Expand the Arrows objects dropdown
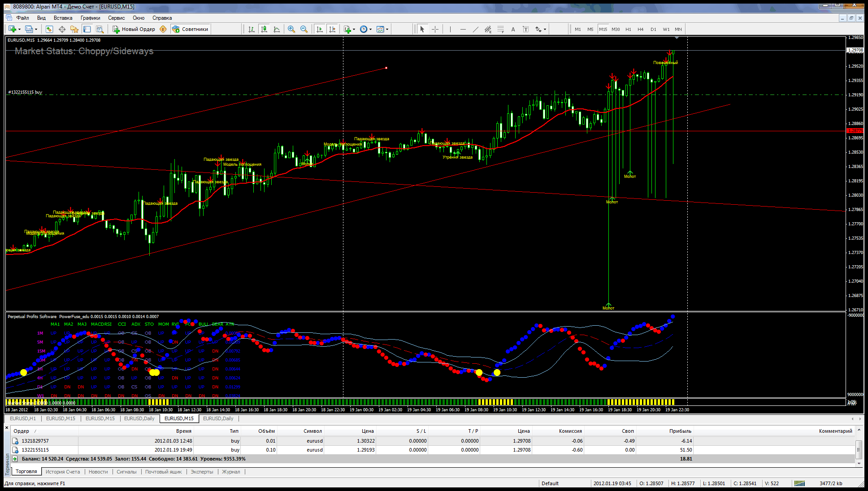Viewport: 868px width, 491px height. [545, 30]
